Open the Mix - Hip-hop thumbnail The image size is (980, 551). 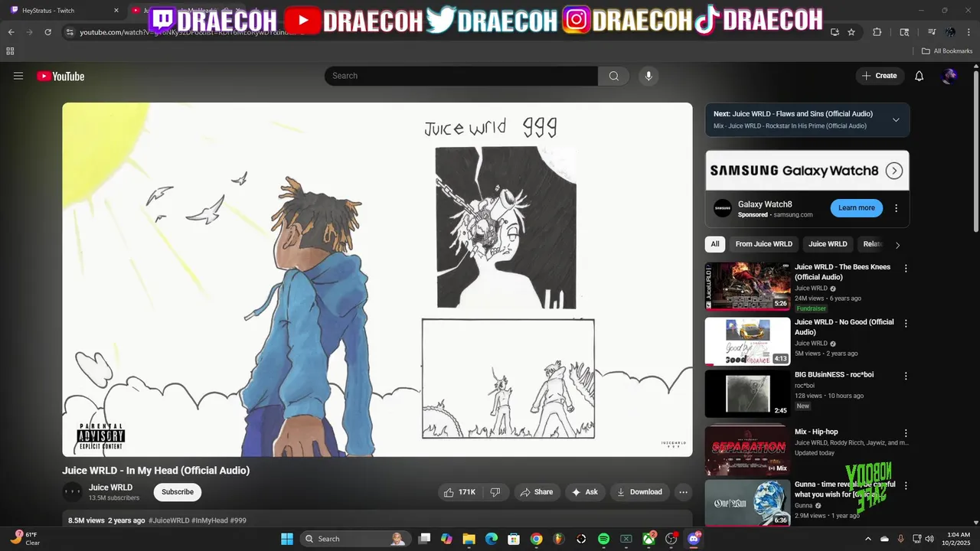[747, 451]
